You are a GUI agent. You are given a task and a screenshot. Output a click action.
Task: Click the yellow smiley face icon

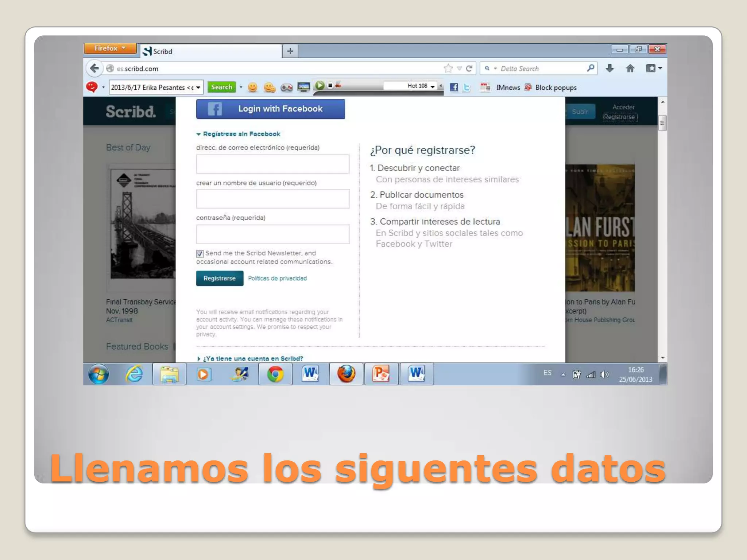pyautogui.click(x=252, y=87)
